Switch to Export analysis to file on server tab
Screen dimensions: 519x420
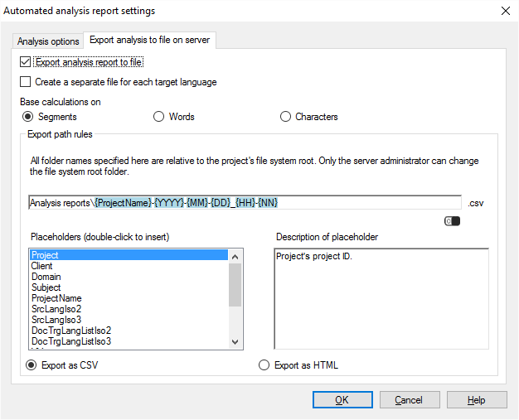(149, 40)
